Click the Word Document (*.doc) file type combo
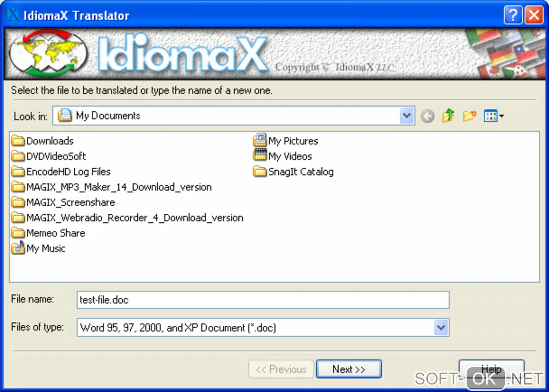 (263, 327)
